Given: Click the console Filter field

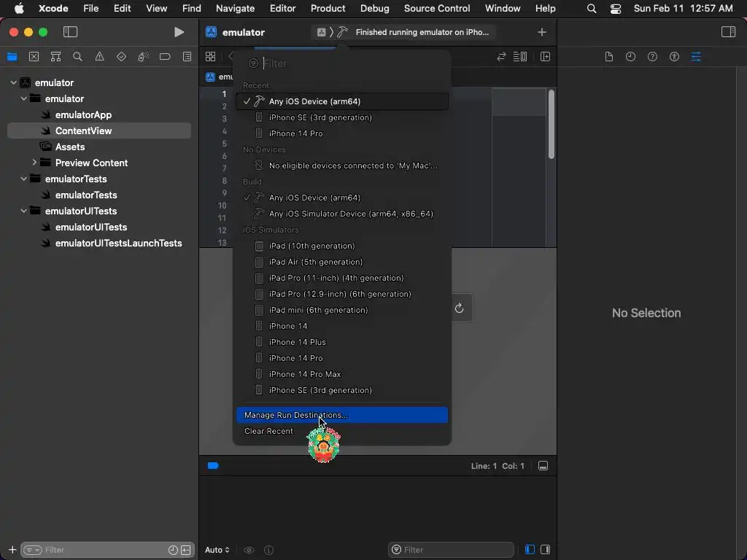Looking at the screenshot, I should pos(451,550).
